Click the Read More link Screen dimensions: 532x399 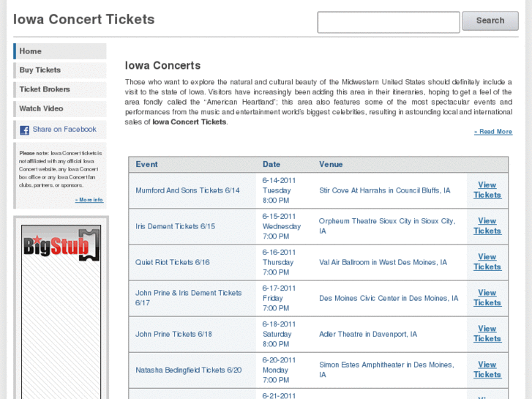(493, 132)
